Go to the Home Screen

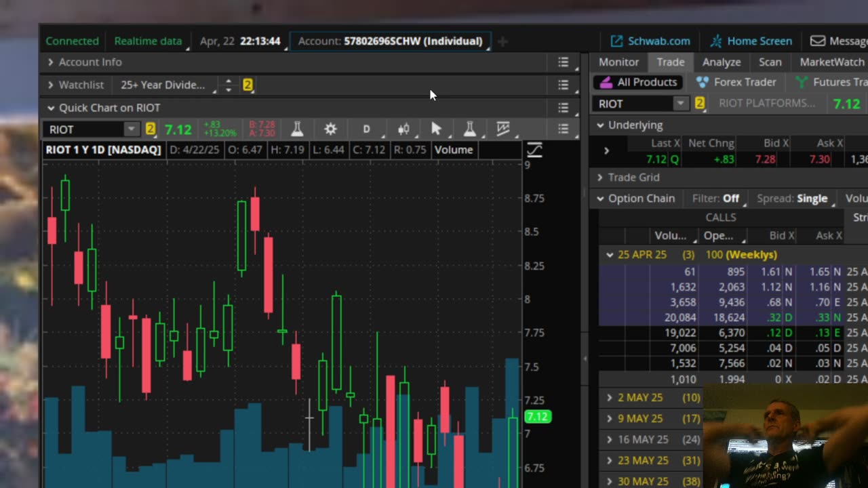tap(751, 41)
